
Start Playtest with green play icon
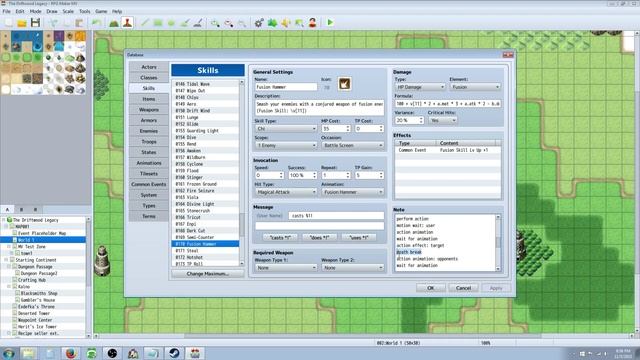[330, 23]
